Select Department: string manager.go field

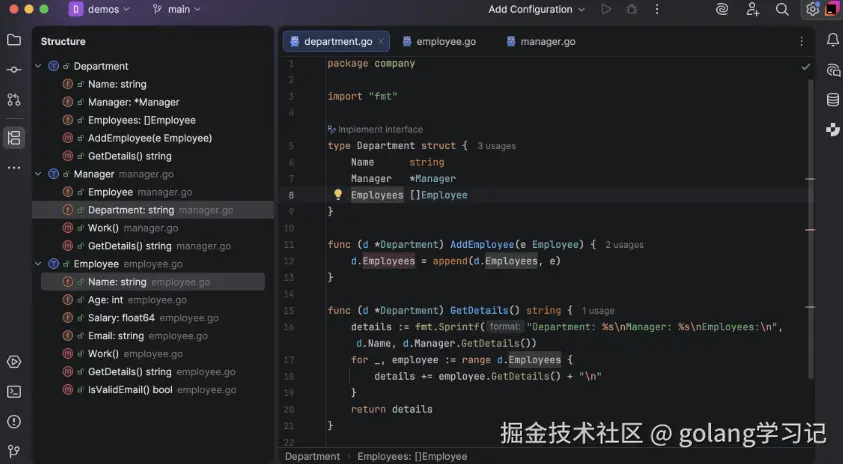[153, 210]
